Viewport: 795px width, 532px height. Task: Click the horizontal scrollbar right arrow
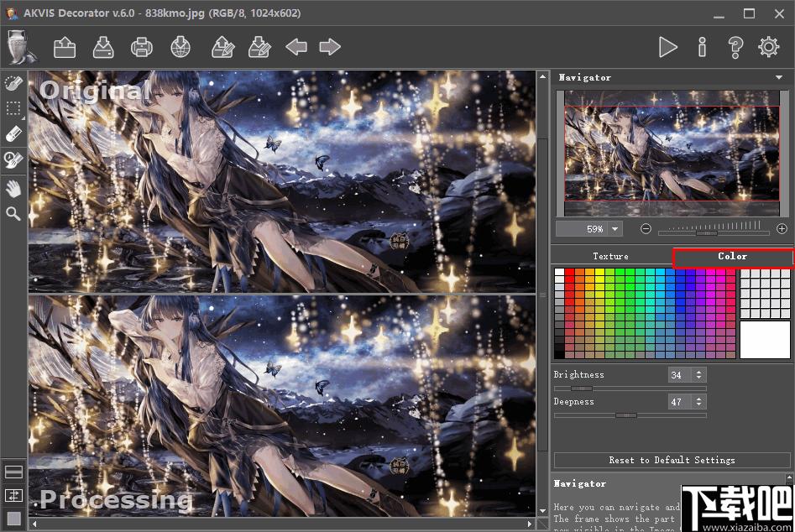click(x=530, y=524)
